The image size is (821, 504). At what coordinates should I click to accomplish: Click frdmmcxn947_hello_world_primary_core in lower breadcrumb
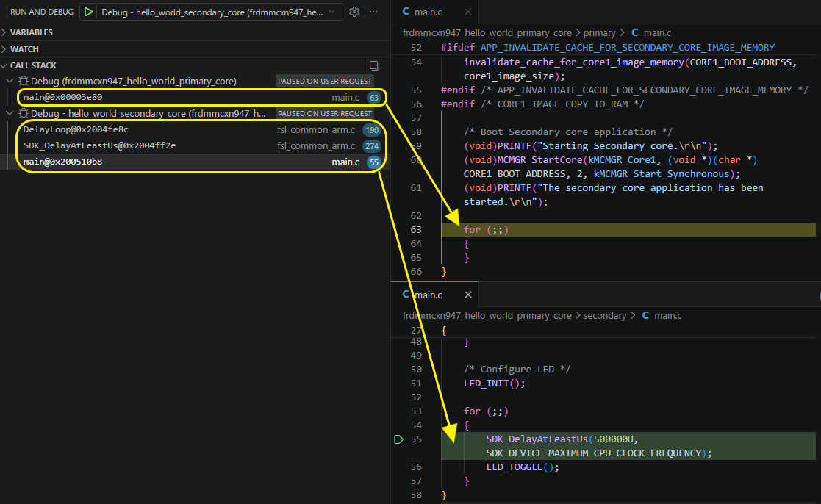coord(487,316)
